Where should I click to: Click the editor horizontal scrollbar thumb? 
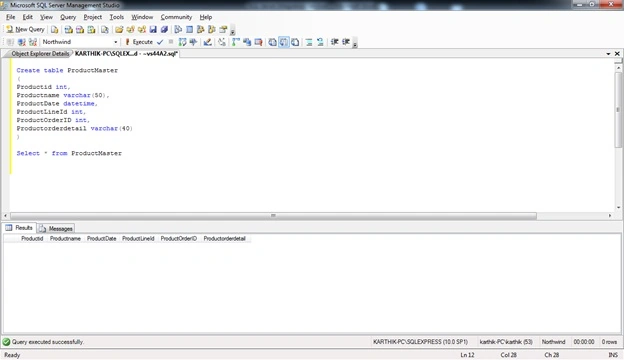(273, 216)
